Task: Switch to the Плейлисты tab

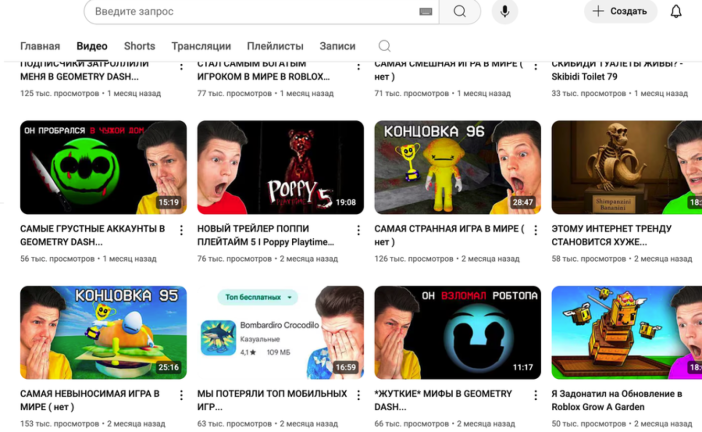Action: tap(275, 46)
